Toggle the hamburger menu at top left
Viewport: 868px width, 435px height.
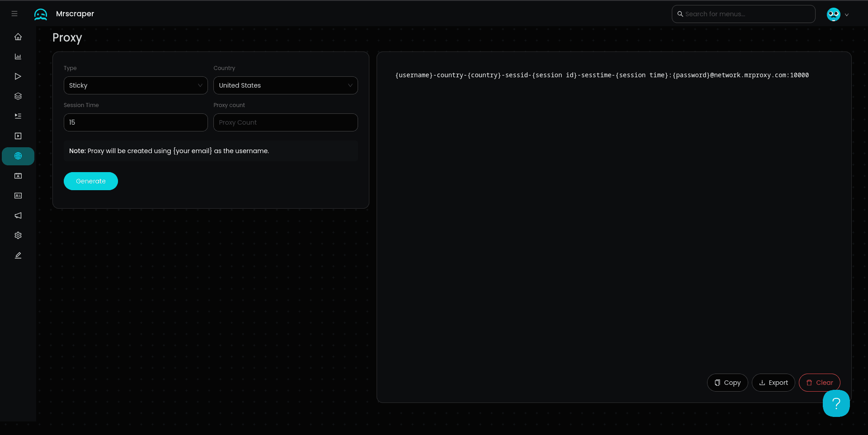(14, 14)
